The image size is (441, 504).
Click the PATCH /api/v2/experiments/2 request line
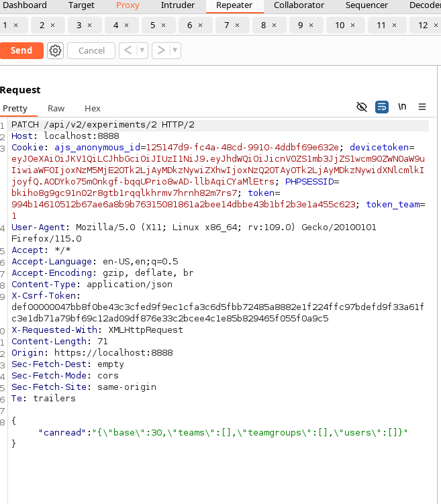point(103,125)
